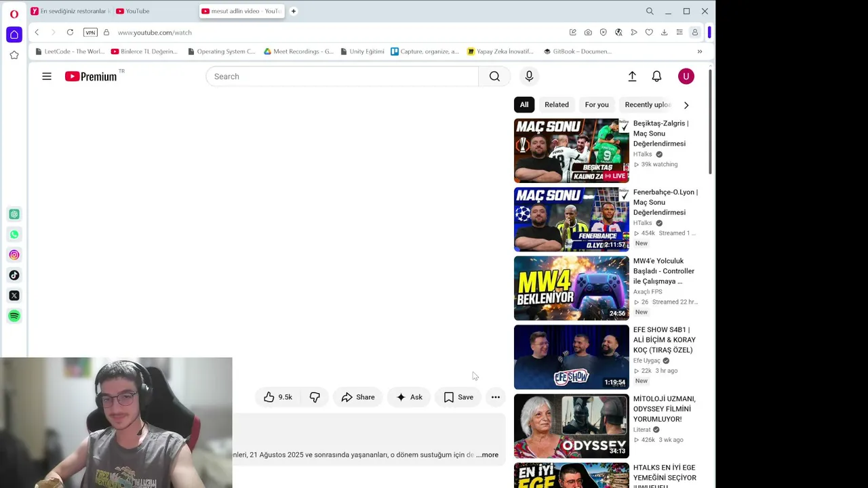Click the address bar URL field
This screenshot has width=868, height=488.
click(339, 33)
